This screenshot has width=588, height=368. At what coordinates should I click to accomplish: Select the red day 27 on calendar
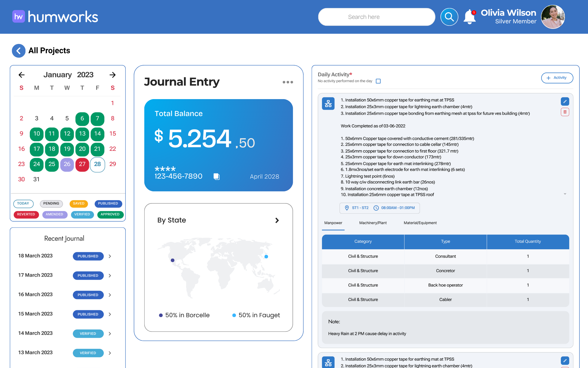coord(82,164)
